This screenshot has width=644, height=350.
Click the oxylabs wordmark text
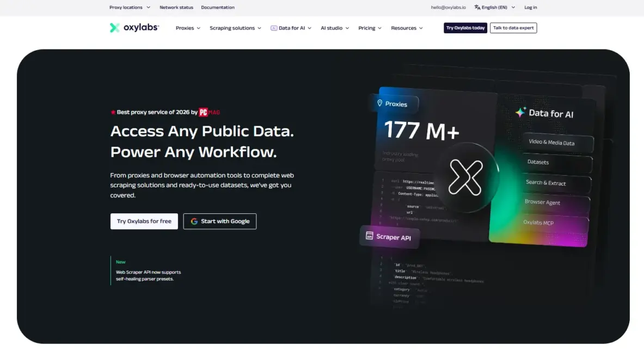point(142,28)
